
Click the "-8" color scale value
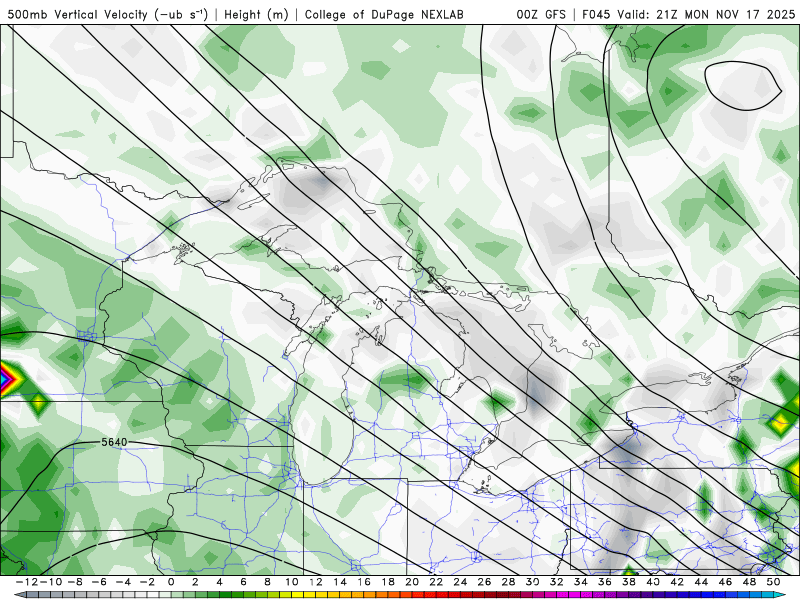pos(75,582)
